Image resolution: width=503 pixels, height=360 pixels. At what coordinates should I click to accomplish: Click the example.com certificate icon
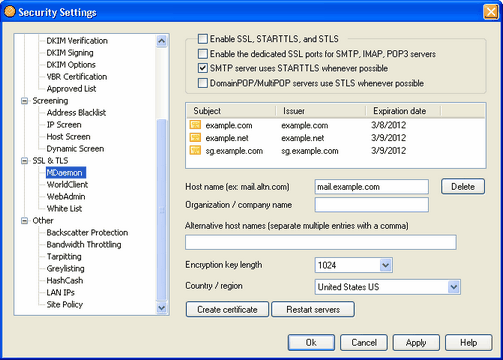pos(195,125)
